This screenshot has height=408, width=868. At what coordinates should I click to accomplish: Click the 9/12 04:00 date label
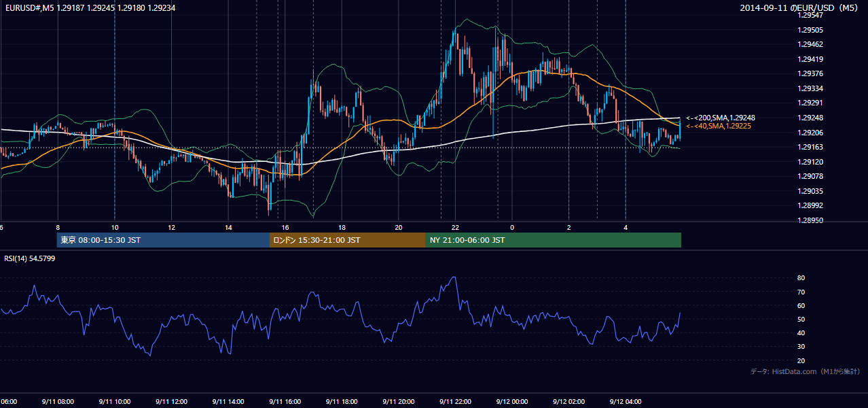click(x=626, y=401)
